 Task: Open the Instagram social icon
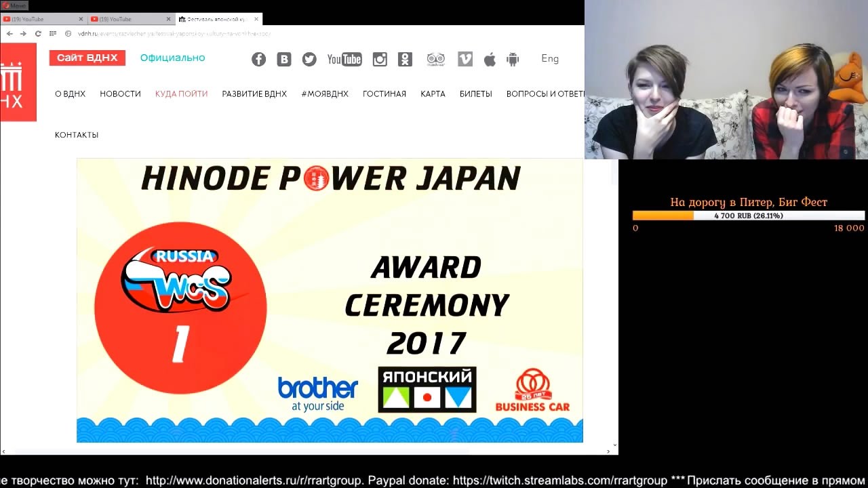[x=380, y=59]
